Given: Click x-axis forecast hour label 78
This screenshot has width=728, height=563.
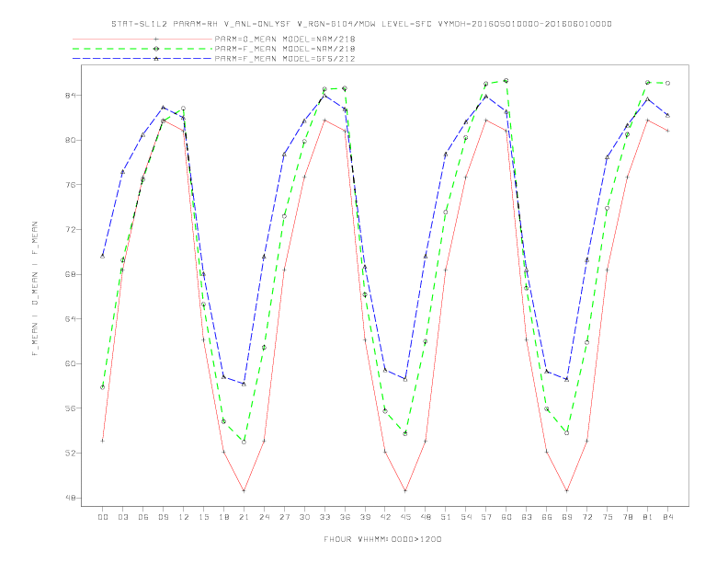Looking at the screenshot, I should click(x=628, y=517).
